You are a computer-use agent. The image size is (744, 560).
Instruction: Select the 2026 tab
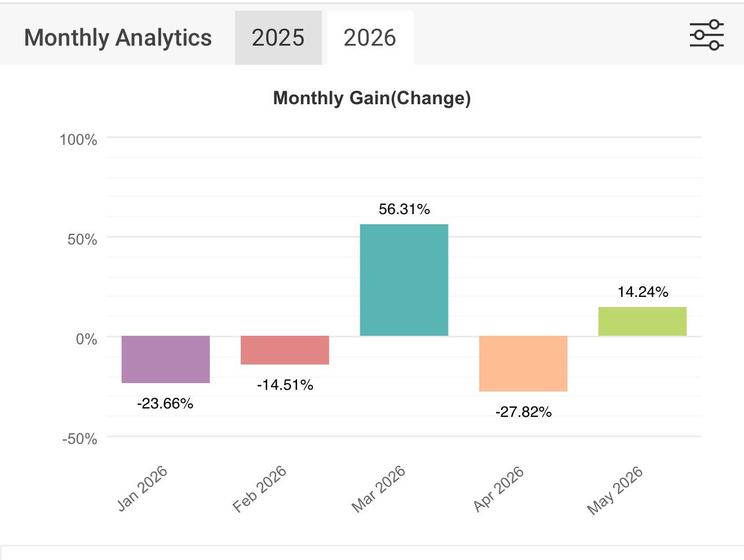point(370,38)
